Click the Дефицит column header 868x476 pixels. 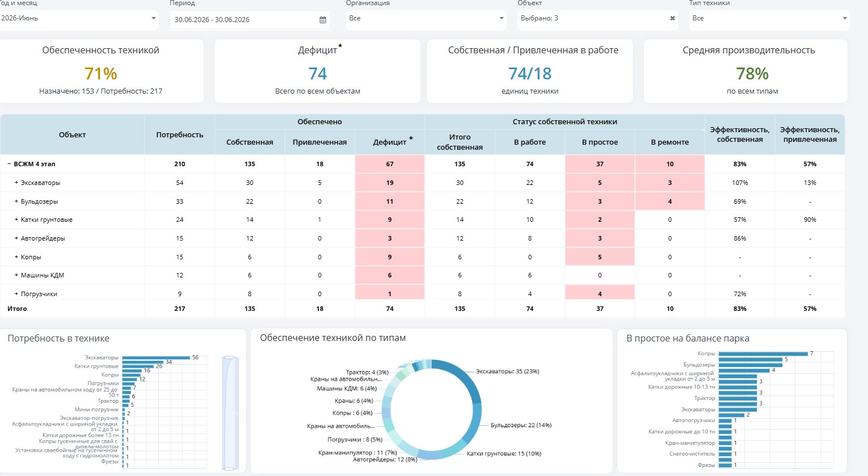pyautogui.click(x=390, y=142)
